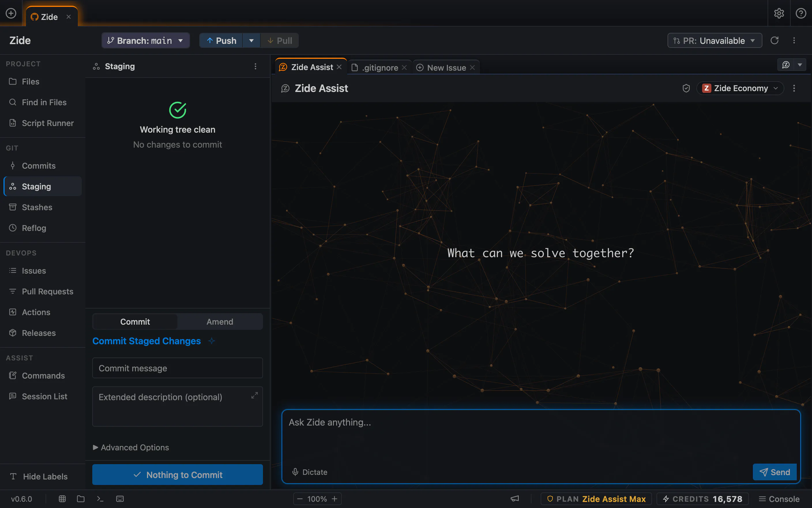Viewport: 812px width, 508px height.
Task: Open the Branch: main dropdown
Action: pos(145,40)
